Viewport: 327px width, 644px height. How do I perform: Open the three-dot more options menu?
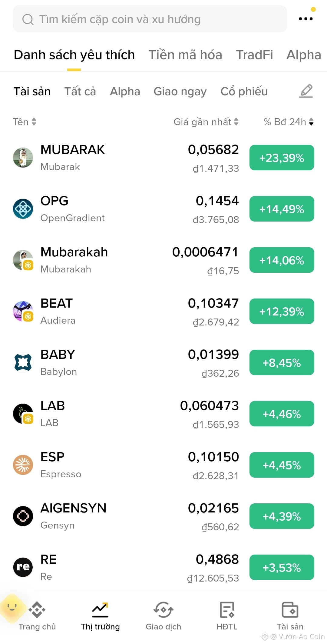click(306, 19)
